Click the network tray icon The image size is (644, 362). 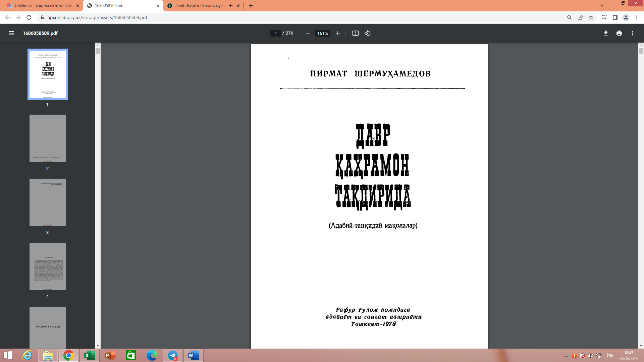(x=599, y=356)
